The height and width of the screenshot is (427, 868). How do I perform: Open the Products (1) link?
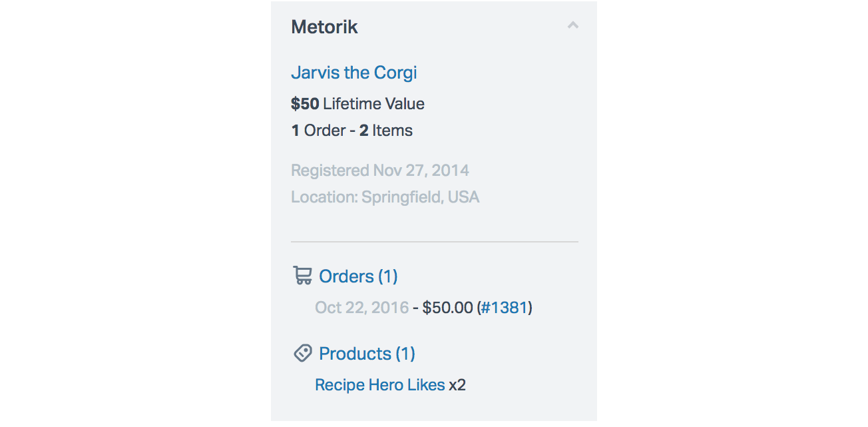point(367,354)
